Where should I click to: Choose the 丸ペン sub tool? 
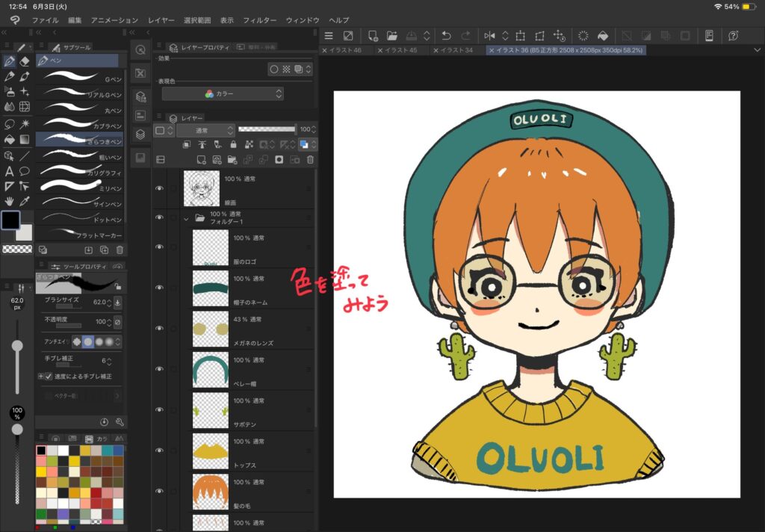coord(81,109)
